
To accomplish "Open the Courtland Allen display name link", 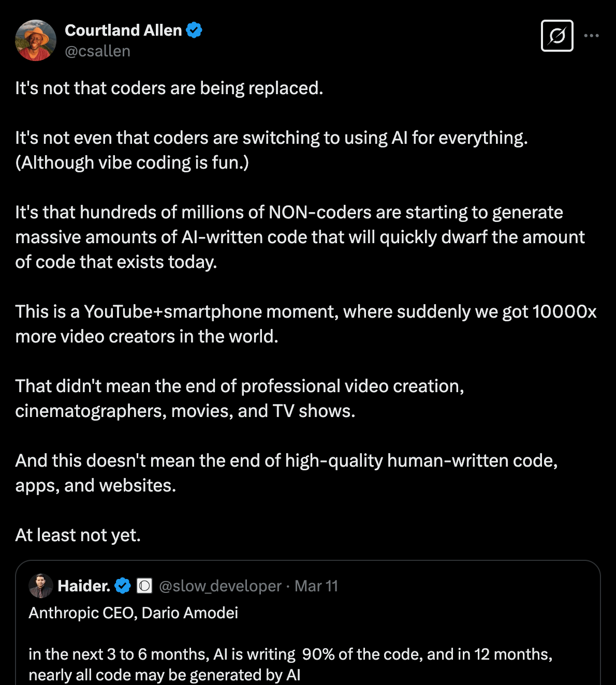I will tap(123, 31).
